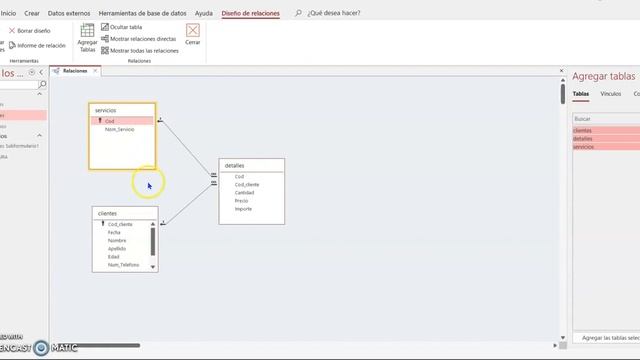Close the relationships window with X

(x=561, y=71)
